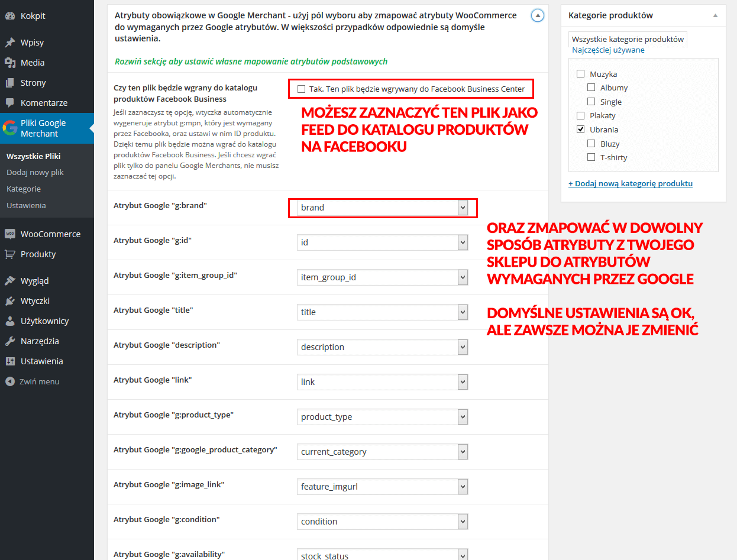This screenshot has width=737, height=560.
Task: Open the title attribute dropdown
Action: point(383,312)
